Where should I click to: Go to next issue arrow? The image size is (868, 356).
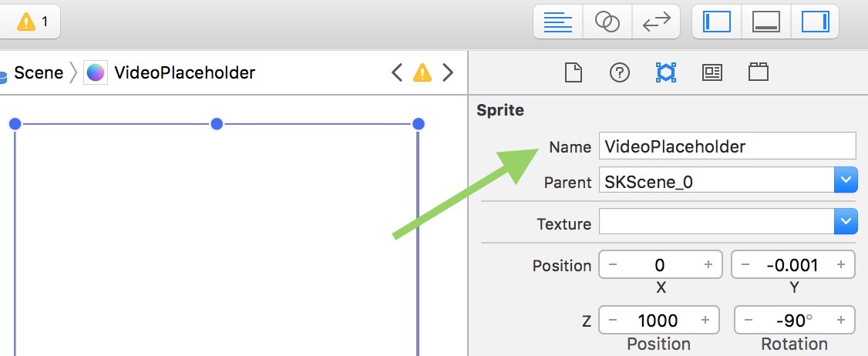pos(448,73)
